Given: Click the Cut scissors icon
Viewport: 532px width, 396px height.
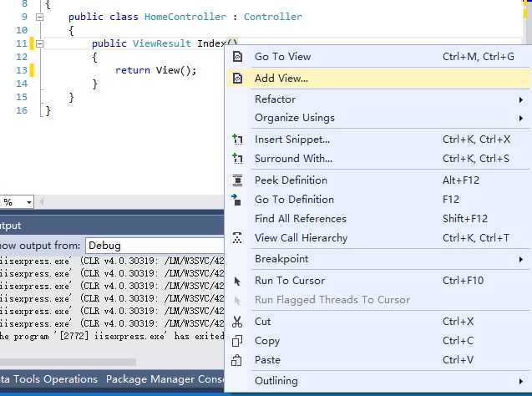Looking at the screenshot, I should point(237,322).
